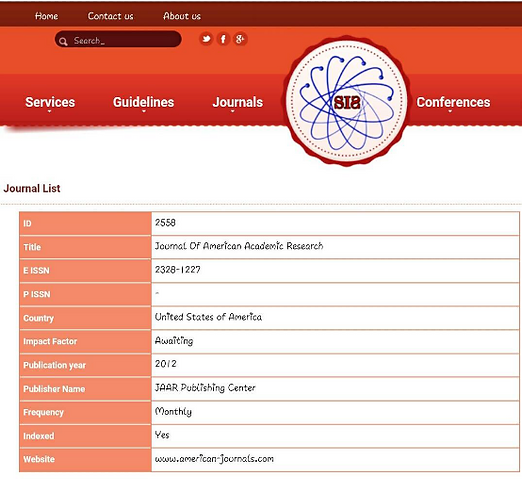Expand the Journals dropdown menu
The height and width of the screenshot is (479, 522).
tap(238, 103)
